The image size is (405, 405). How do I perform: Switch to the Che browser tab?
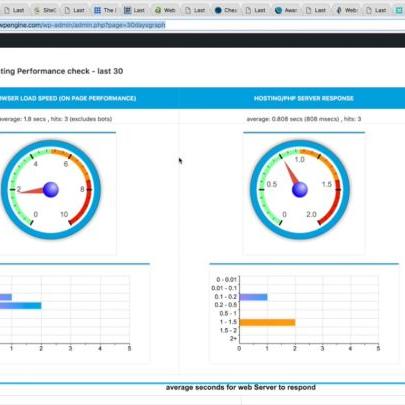tap(226, 10)
